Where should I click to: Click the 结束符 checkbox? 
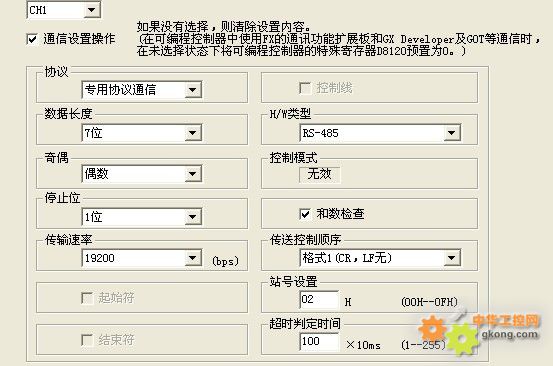tap(87, 340)
